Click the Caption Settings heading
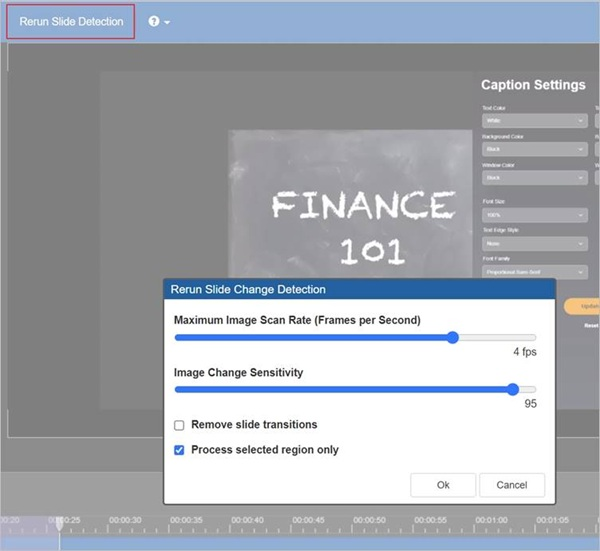Image resolution: width=600 pixels, height=551 pixels. tap(533, 85)
